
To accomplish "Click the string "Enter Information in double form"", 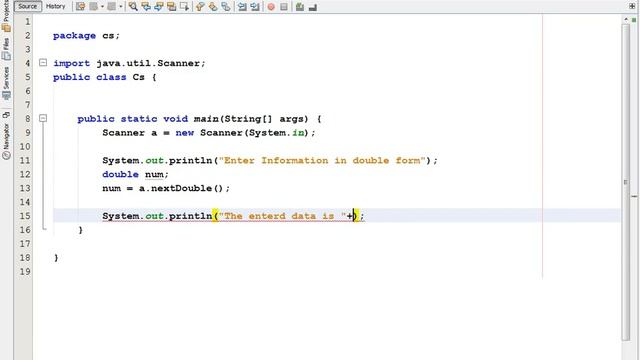I will (x=322, y=160).
